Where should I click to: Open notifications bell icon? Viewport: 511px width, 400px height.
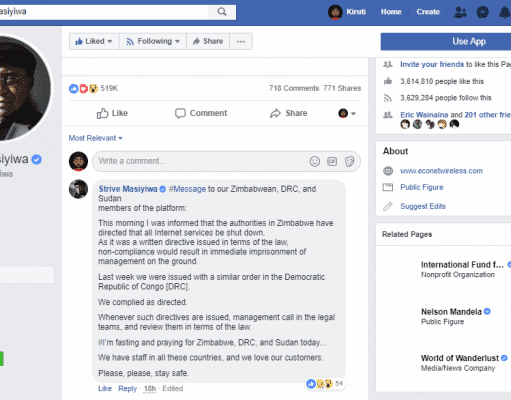[505, 12]
